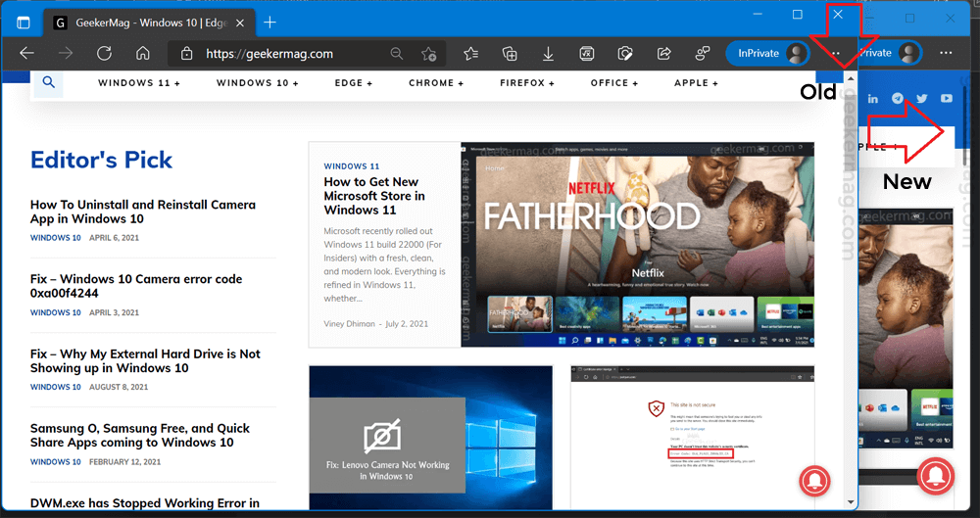Open 'Samsung O, Samsung Free, and Quick Share' article
The width and height of the screenshot is (980, 518).
point(140,436)
